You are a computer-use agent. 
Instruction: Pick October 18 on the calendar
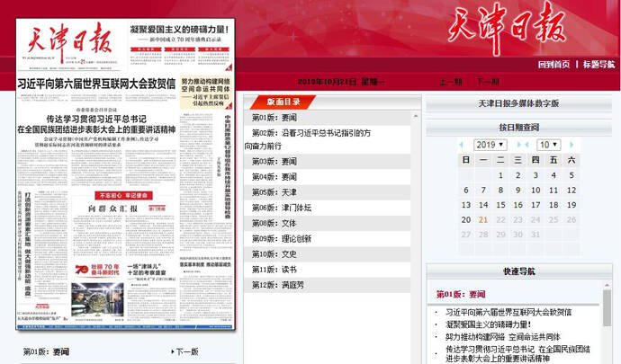553,205
